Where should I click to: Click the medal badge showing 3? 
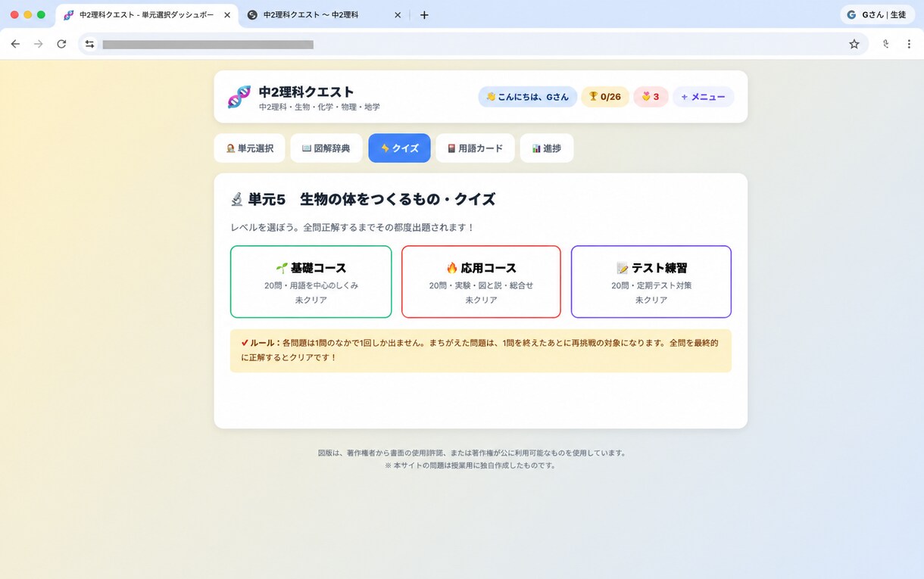tap(651, 97)
